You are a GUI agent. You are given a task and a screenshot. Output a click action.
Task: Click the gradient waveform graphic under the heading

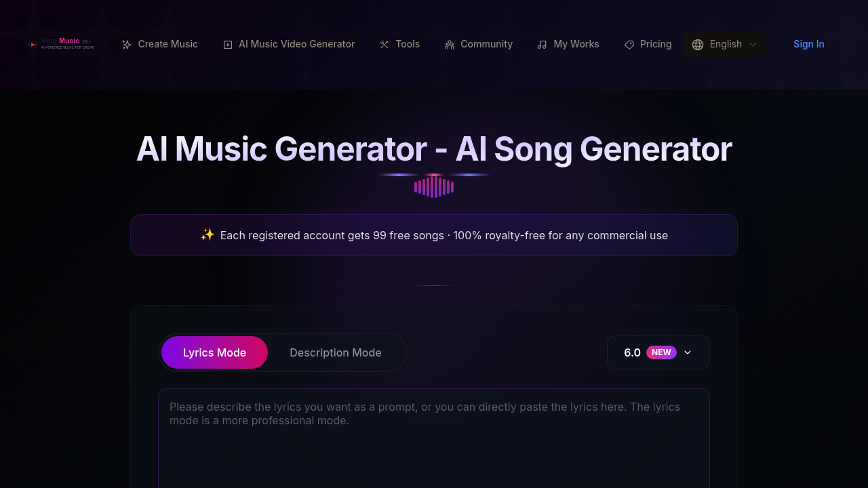tap(434, 186)
